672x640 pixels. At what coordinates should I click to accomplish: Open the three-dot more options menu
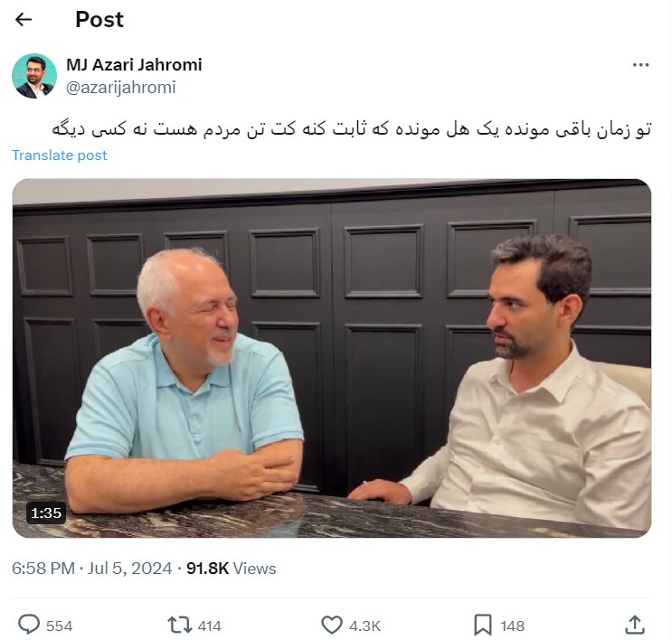pyautogui.click(x=640, y=65)
